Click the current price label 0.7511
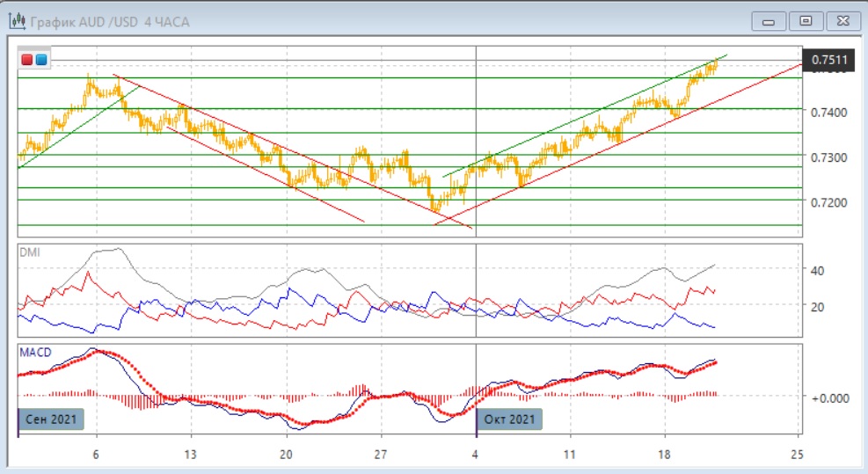This screenshot has width=868, height=474. pyautogui.click(x=829, y=60)
